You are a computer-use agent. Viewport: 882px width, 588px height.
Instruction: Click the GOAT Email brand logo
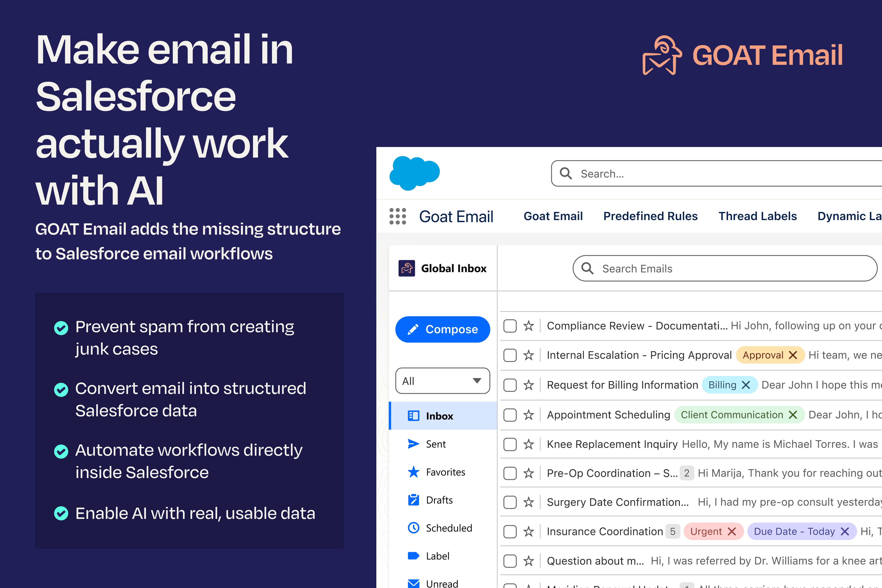(x=742, y=56)
